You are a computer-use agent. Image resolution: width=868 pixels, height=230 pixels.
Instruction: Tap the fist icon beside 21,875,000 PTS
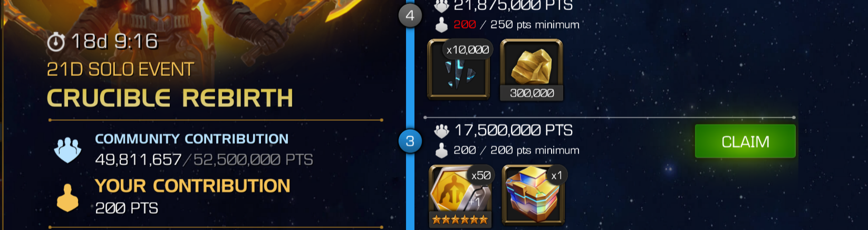point(441,5)
